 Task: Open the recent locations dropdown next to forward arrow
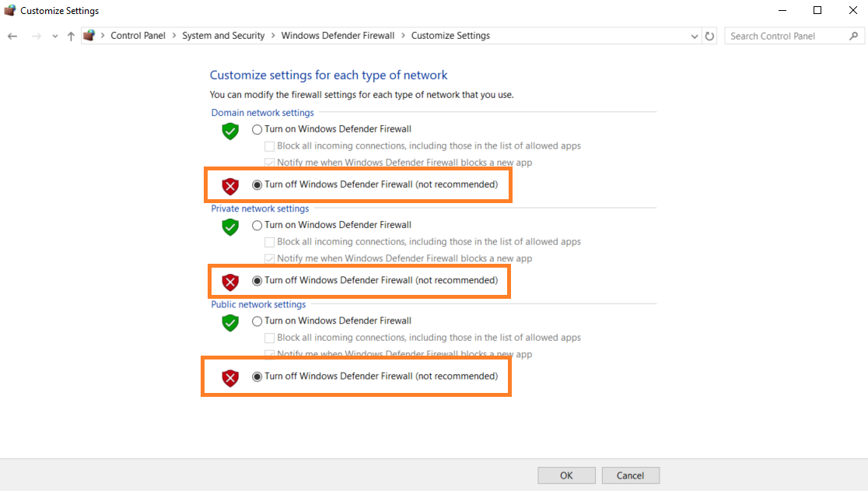(54, 35)
